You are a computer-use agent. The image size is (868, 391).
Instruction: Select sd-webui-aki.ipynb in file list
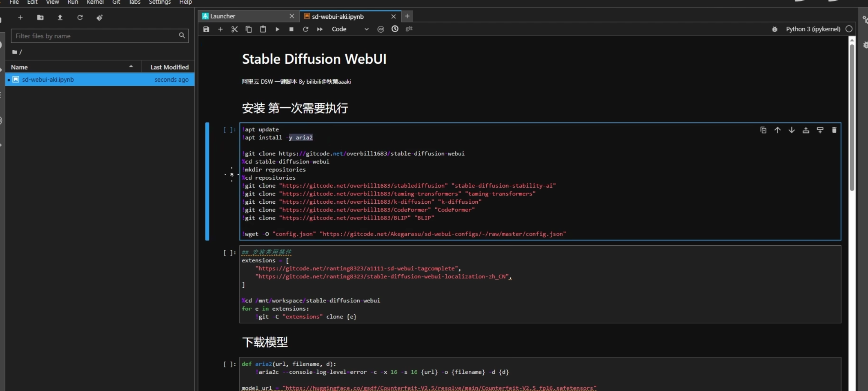click(100, 80)
